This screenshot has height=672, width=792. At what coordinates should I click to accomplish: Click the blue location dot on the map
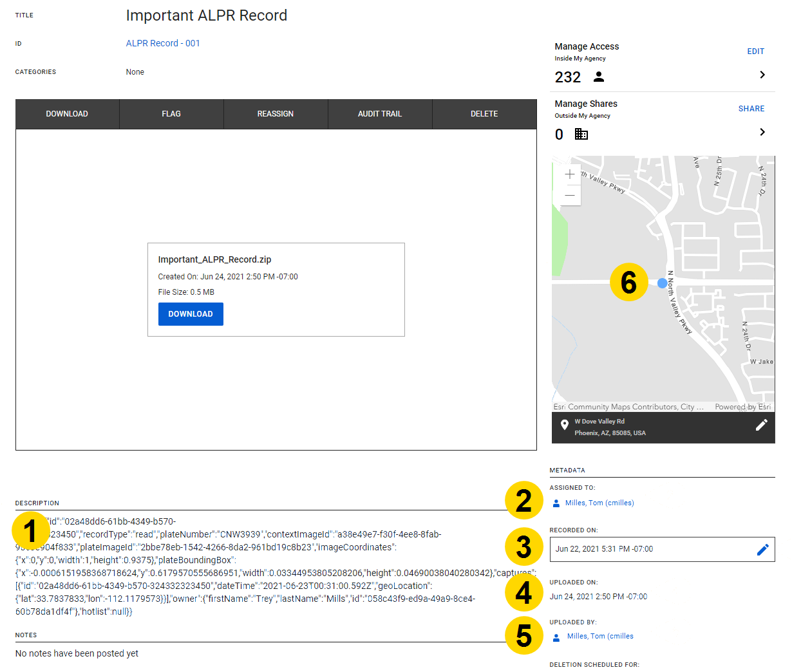[x=661, y=283]
